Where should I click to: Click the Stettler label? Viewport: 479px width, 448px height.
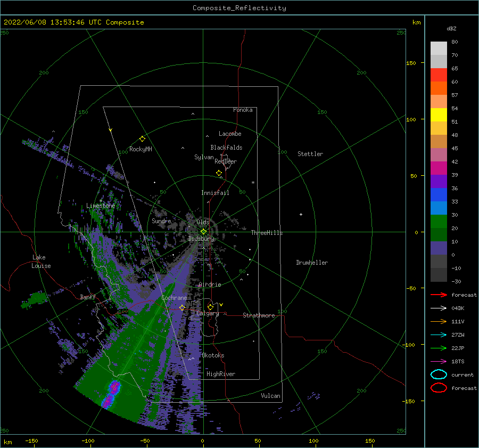pos(310,154)
